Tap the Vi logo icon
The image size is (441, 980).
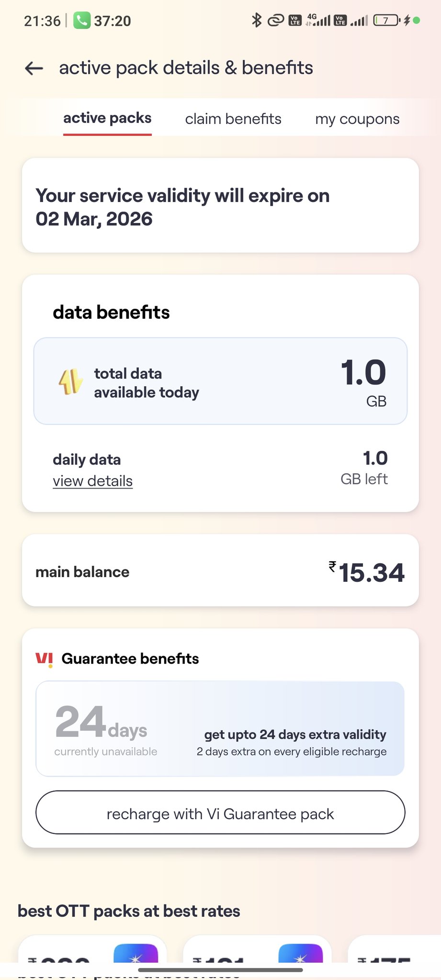44,659
